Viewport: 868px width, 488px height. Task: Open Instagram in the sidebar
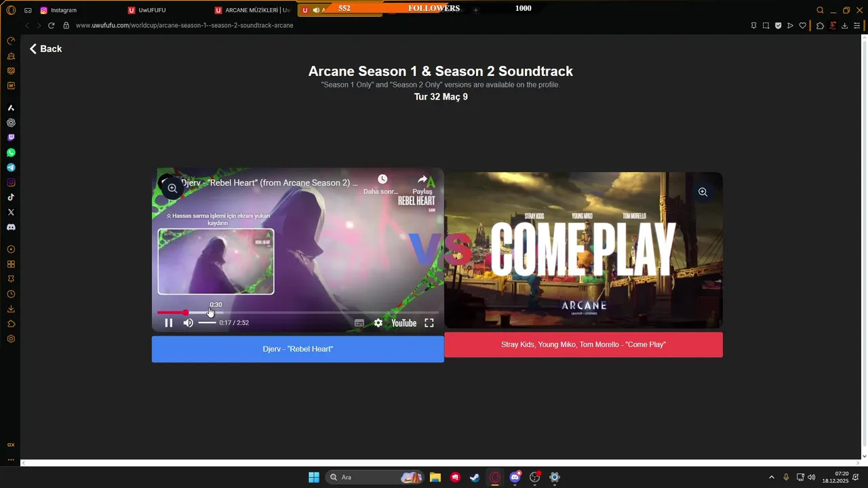point(11,182)
